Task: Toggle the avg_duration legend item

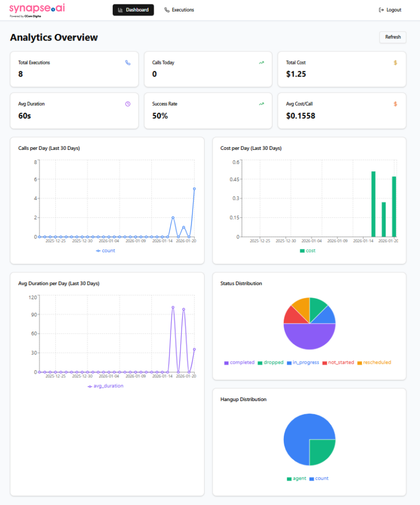Action: click(x=106, y=386)
